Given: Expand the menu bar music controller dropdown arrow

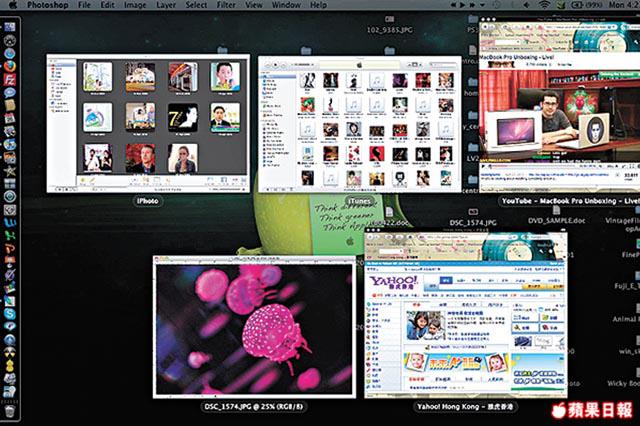Looking at the screenshot, I should pyautogui.click(x=483, y=5).
